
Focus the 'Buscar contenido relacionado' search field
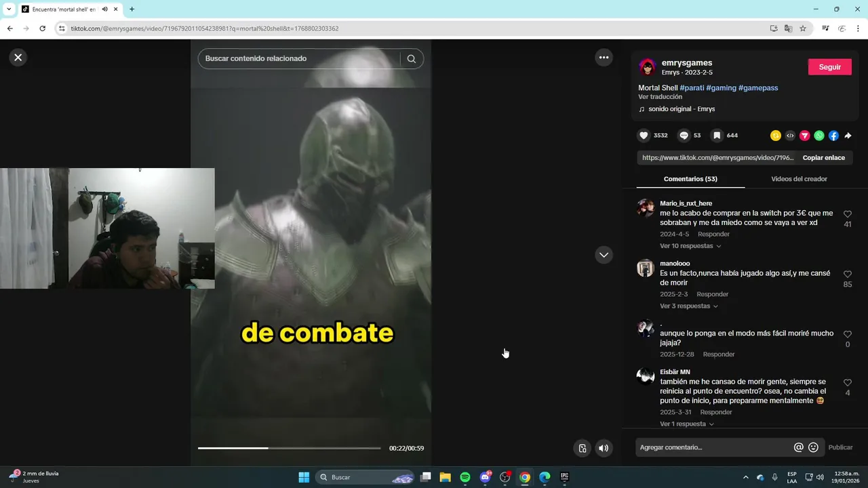coord(299,59)
